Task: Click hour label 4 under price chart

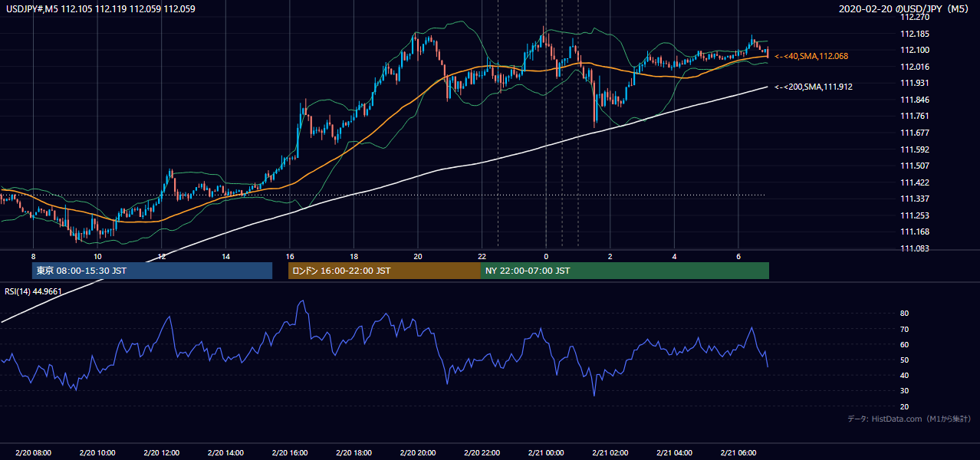Action: pos(674,255)
